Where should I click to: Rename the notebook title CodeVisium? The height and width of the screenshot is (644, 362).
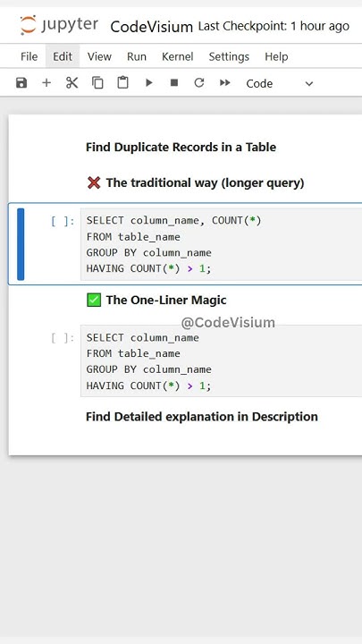click(151, 27)
